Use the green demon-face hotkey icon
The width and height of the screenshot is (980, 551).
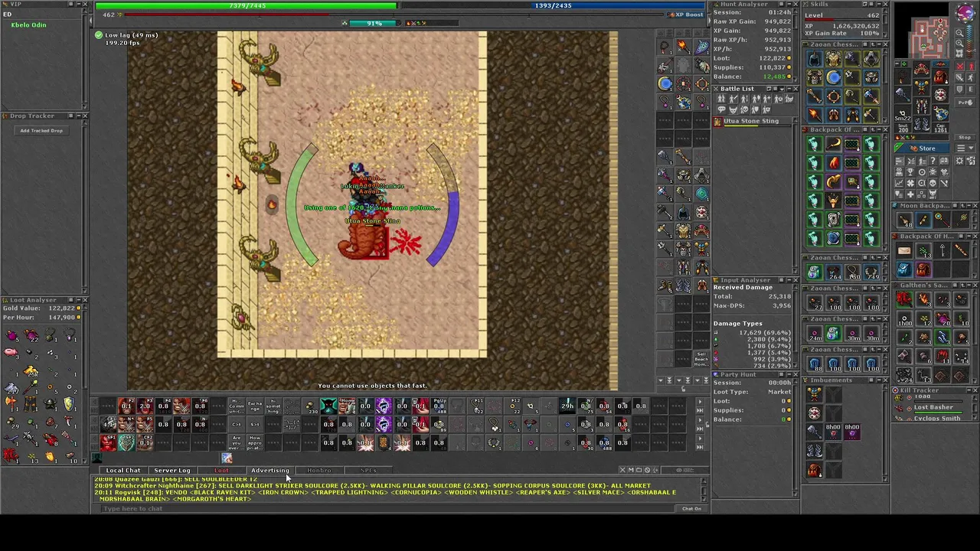click(328, 406)
